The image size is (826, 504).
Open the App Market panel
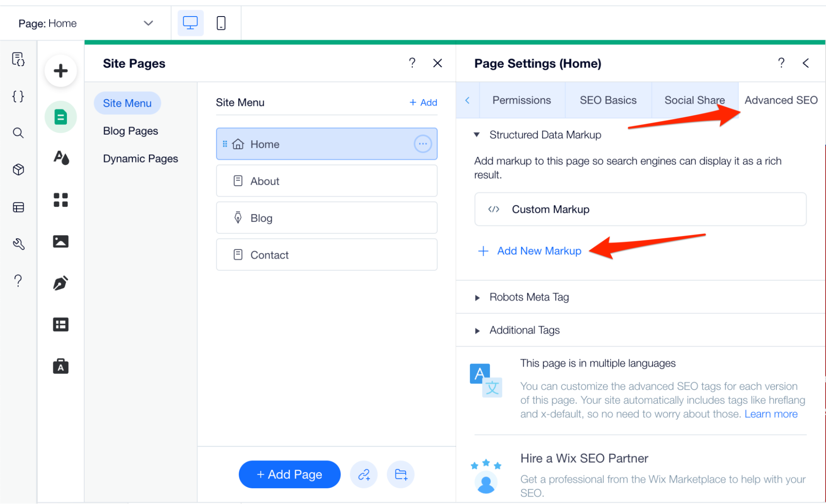coord(60,200)
